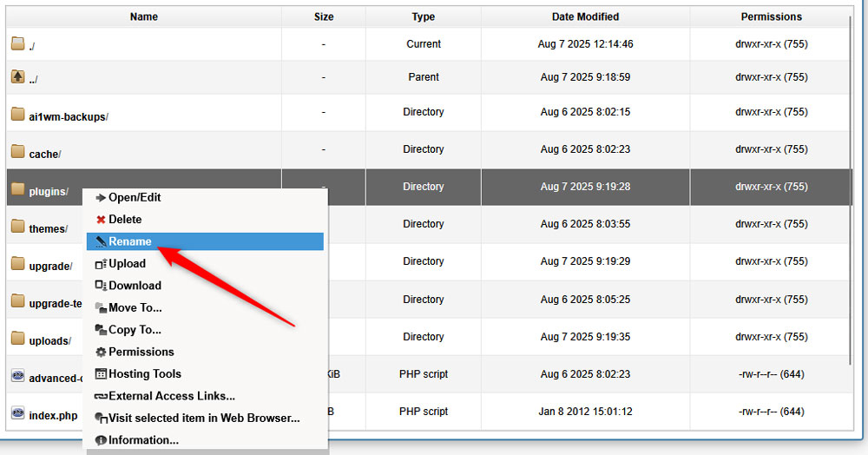Click the parent directory up-arrow folder icon
Viewport: 868px width, 455px height.
pyautogui.click(x=17, y=76)
